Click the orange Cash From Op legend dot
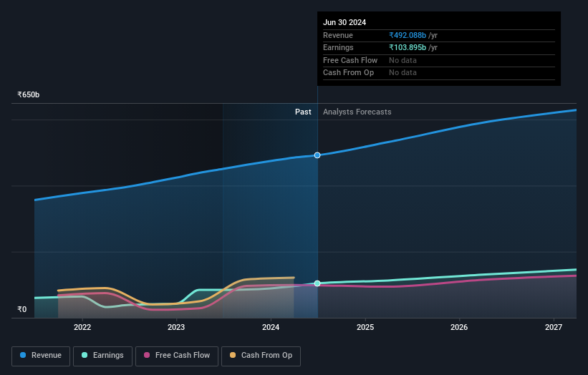This screenshot has width=588, height=375. pyautogui.click(x=233, y=355)
